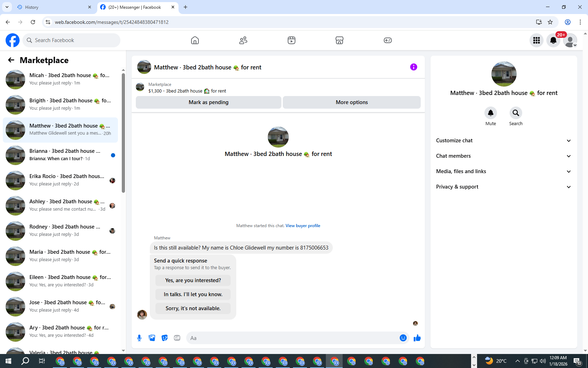
Task: Open Facebook Home feed icon
Action: pyautogui.click(x=195, y=40)
